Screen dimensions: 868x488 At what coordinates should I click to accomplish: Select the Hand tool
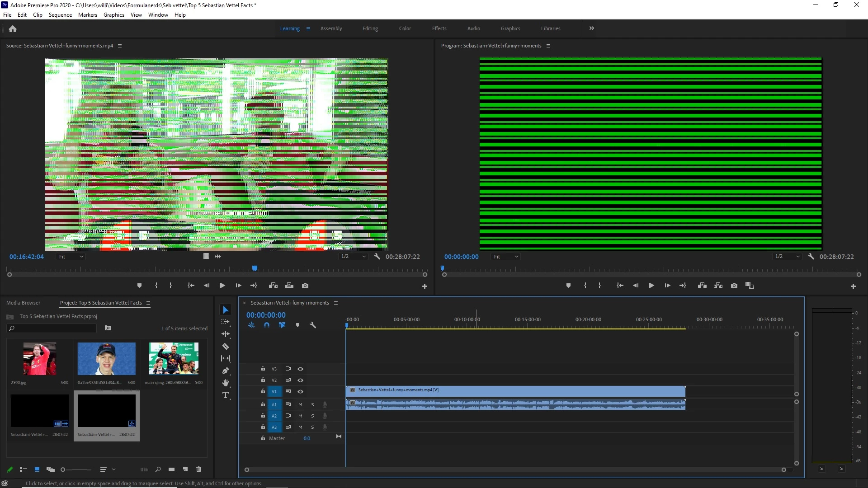coord(226,383)
